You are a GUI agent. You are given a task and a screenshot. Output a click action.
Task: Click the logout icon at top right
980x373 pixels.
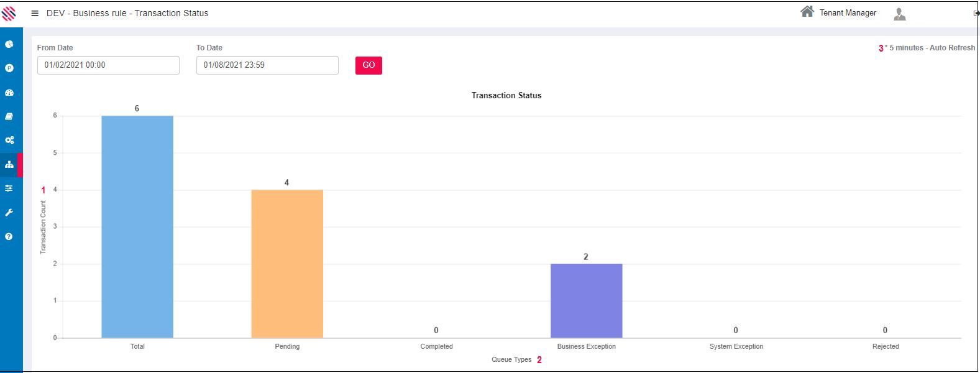click(976, 13)
